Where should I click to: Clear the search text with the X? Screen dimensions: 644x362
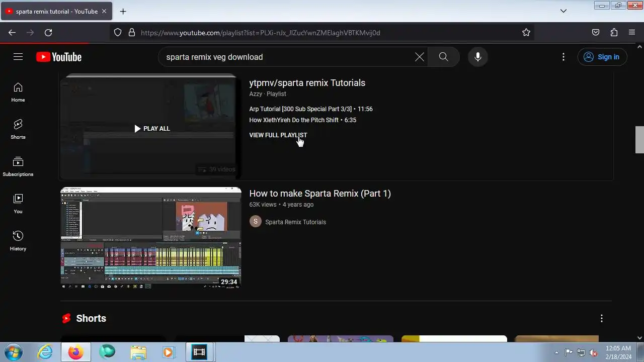pos(420,57)
